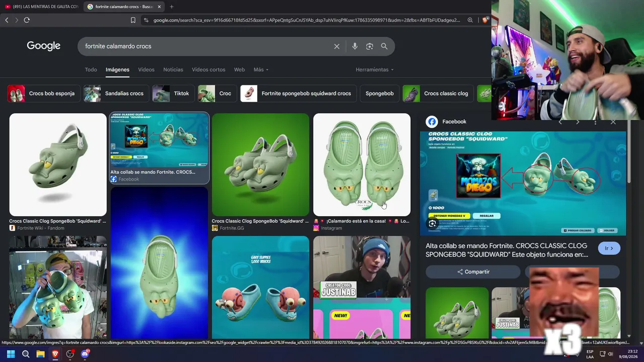Viewport: 644px width, 362px height.
Task: Open File Explorer from the taskbar
Action: point(40,354)
